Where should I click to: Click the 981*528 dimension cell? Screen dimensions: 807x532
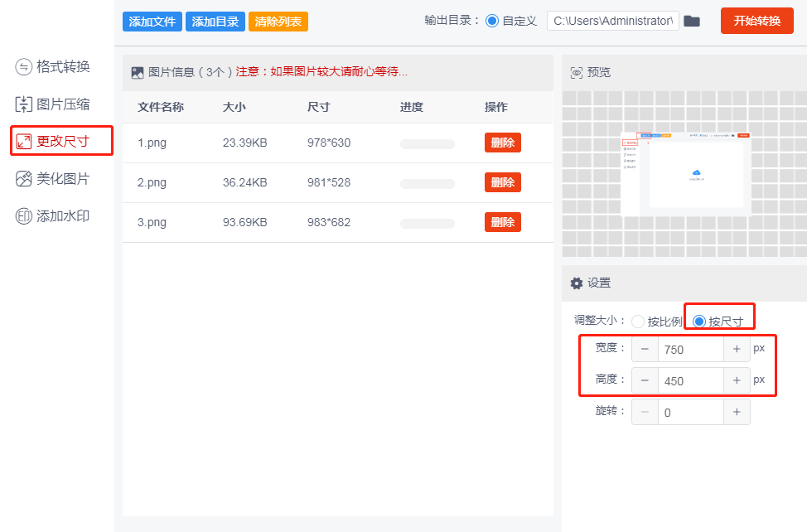click(x=329, y=182)
